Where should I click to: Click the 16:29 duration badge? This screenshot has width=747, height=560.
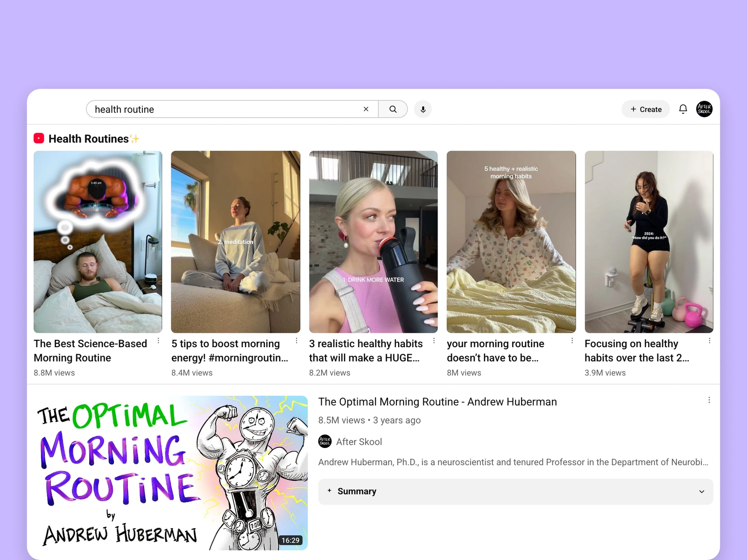[290, 540]
